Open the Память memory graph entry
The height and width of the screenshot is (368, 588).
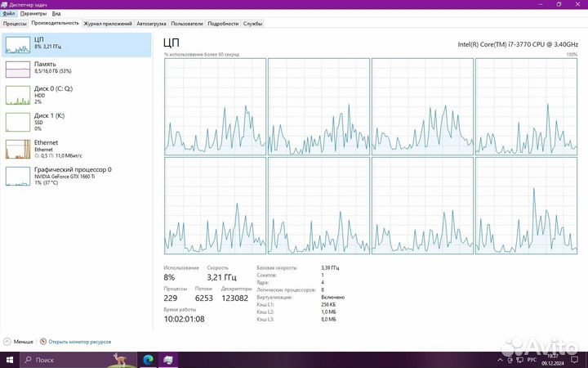point(77,70)
